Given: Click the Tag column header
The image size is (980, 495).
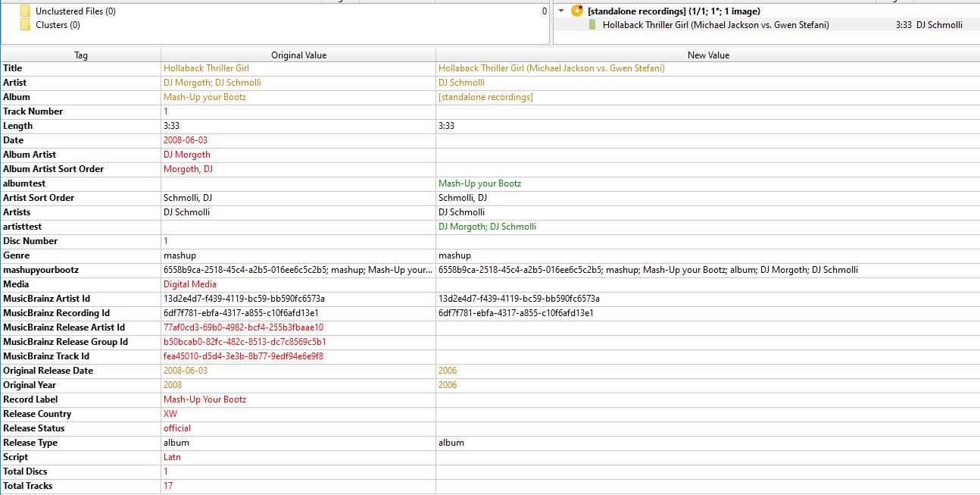Looking at the screenshot, I should tap(80, 55).
